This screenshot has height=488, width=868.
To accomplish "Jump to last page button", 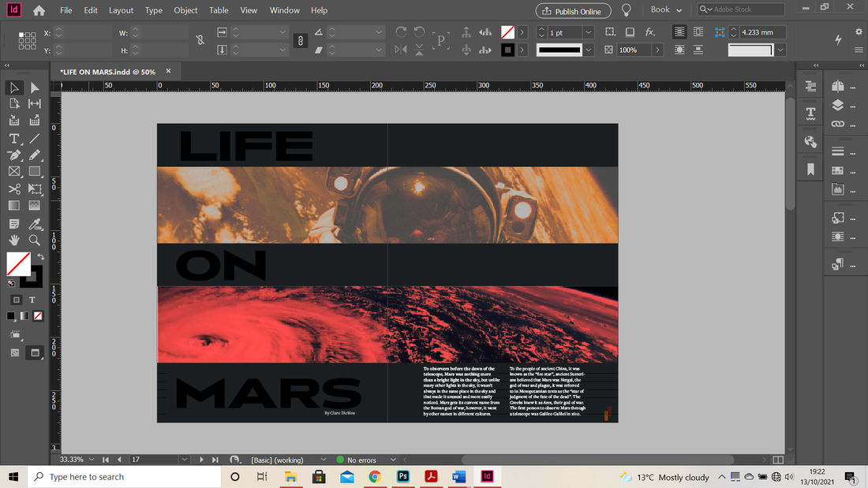I will [215, 460].
